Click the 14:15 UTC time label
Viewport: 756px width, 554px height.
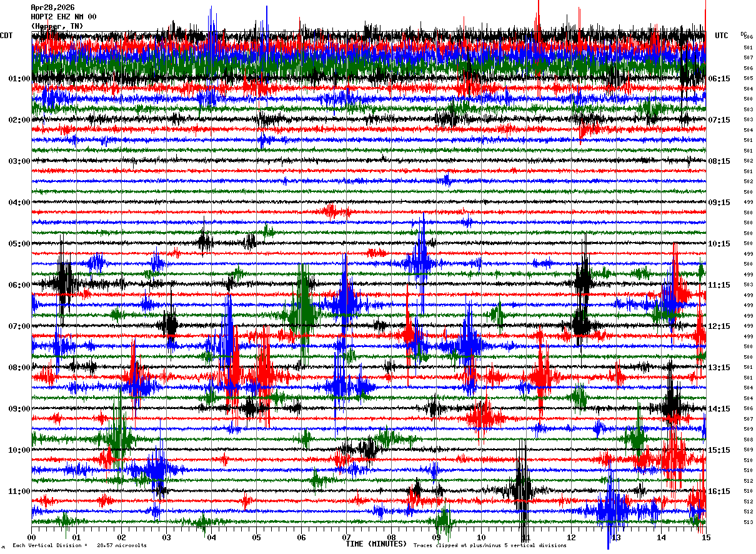tap(719, 409)
